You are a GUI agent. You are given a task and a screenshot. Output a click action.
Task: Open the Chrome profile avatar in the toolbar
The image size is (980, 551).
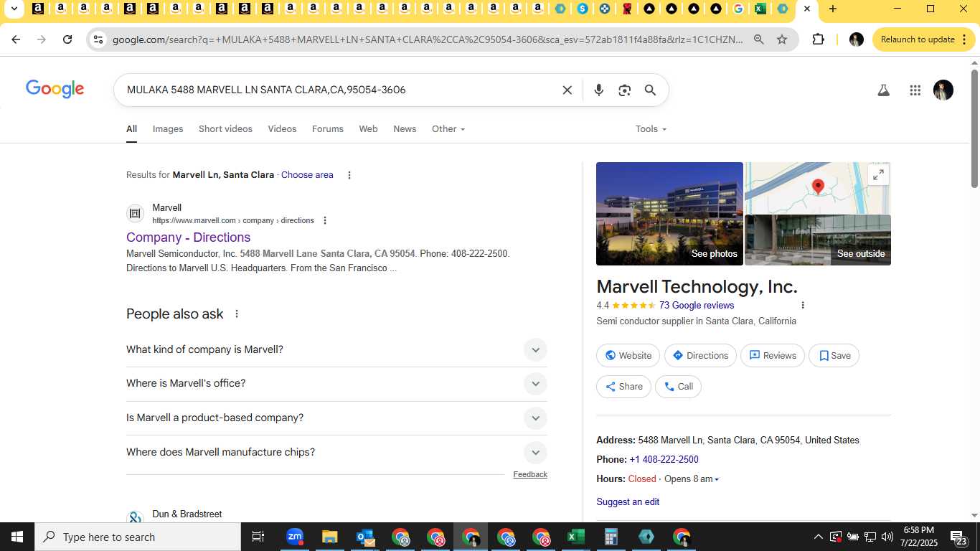856,39
